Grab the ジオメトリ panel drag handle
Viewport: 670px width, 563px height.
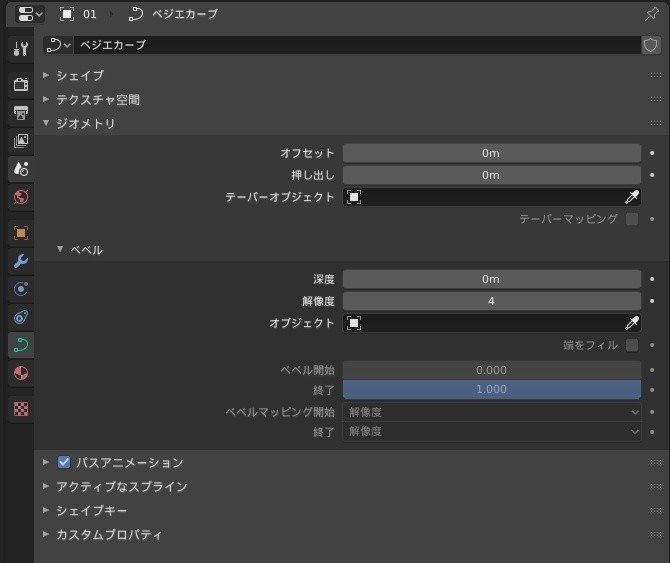coord(656,123)
